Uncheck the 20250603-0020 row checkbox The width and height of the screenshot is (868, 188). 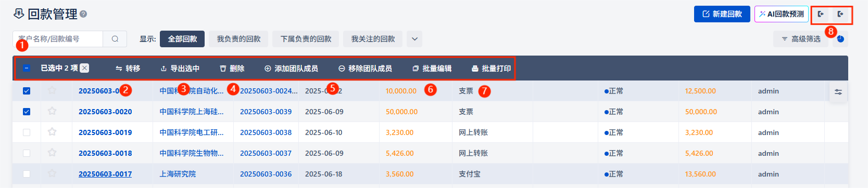click(x=27, y=112)
